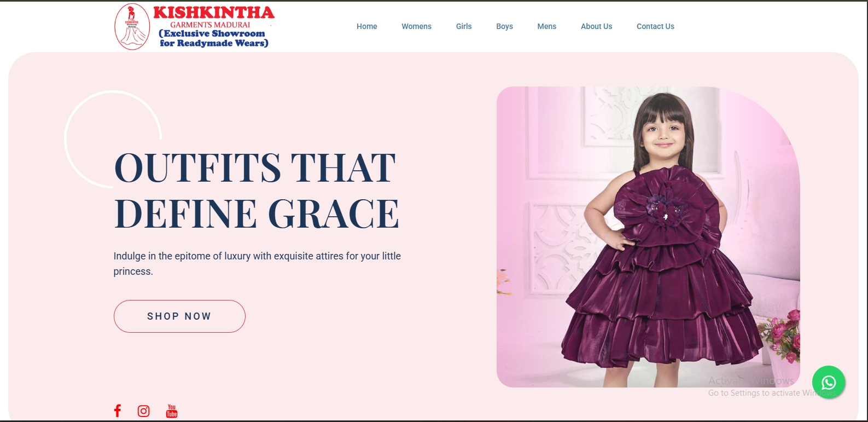Go to the Home menu item
Image resolution: width=868 pixels, height=422 pixels.
click(x=367, y=26)
